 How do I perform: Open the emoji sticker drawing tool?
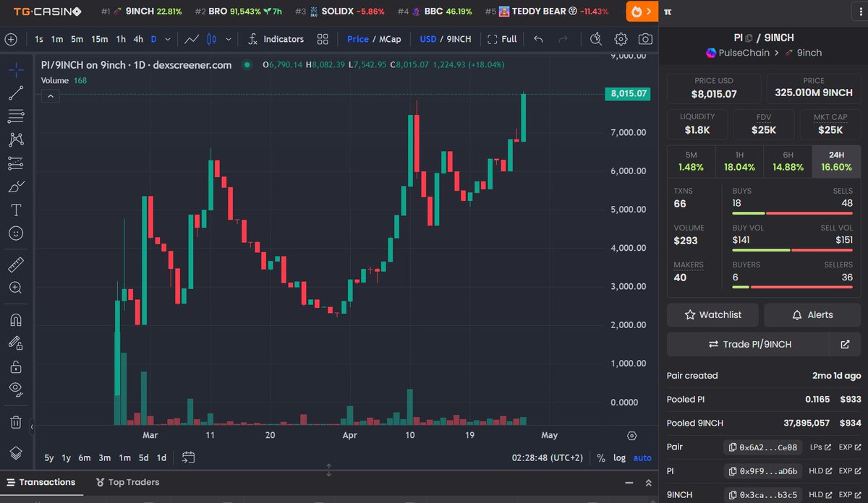tap(11, 233)
